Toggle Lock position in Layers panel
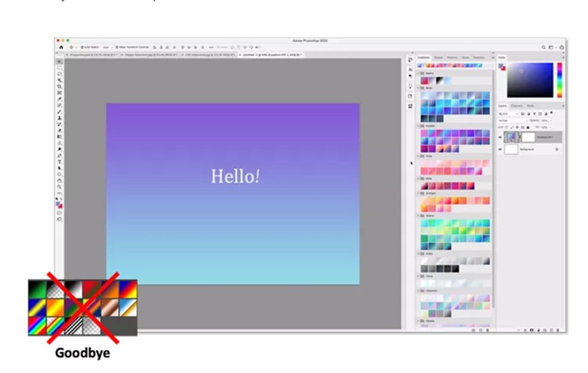The image size is (588, 373). click(517, 128)
